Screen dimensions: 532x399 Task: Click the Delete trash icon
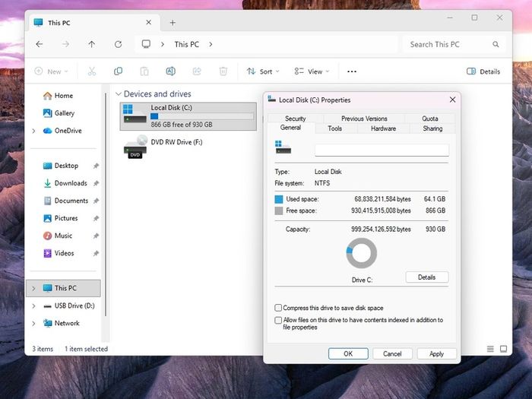tap(223, 71)
